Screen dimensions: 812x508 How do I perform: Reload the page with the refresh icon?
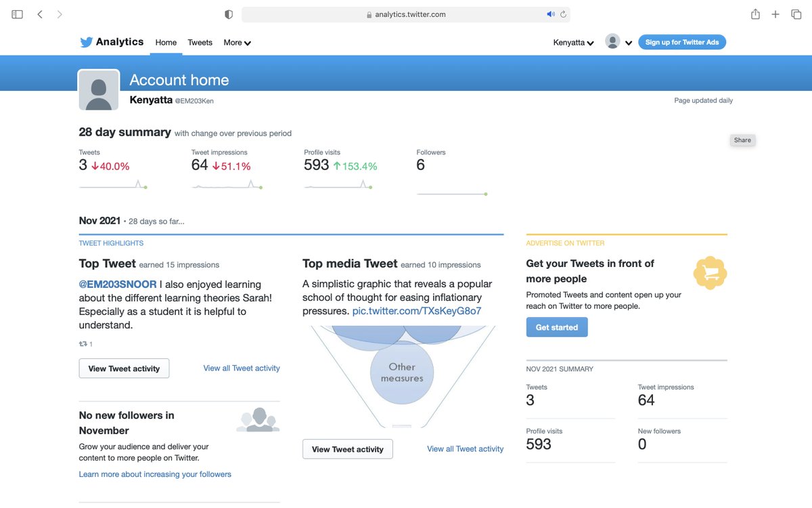click(x=563, y=14)
